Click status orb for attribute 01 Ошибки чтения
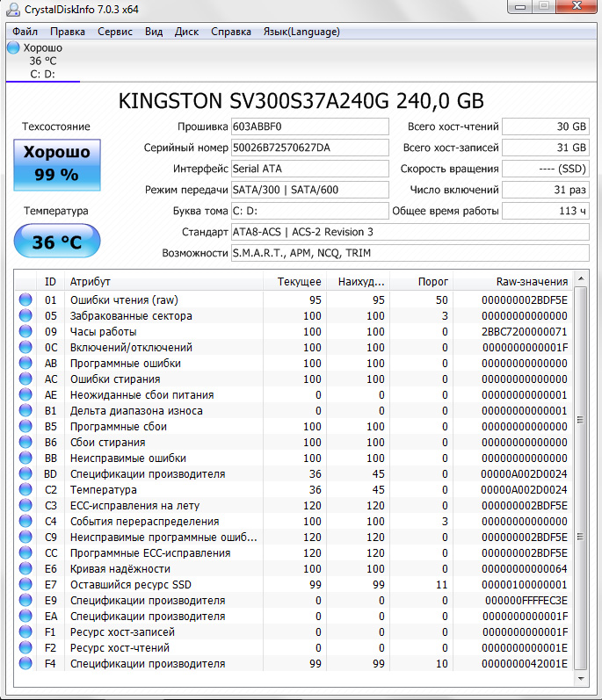 click(x=25, y=299)
